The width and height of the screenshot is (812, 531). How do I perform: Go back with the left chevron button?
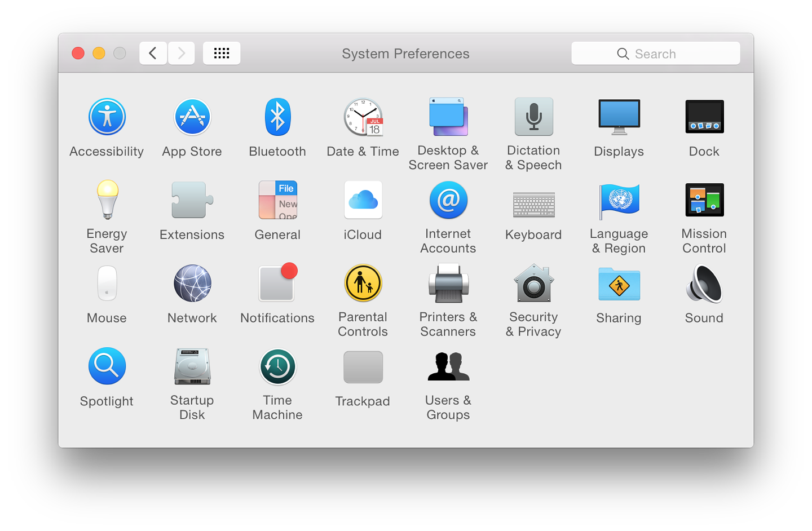pos(153,54)
